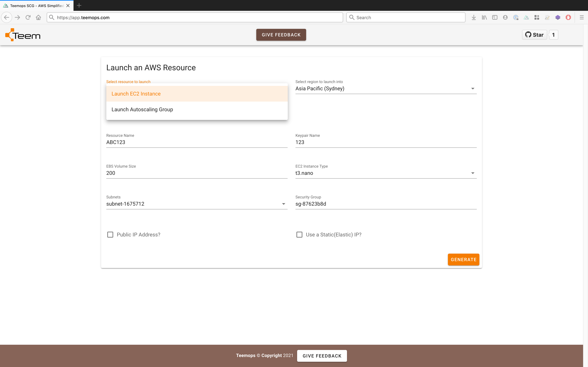Open the hamburger application menu
Viewport: 588px width, 367px height.
581,18
